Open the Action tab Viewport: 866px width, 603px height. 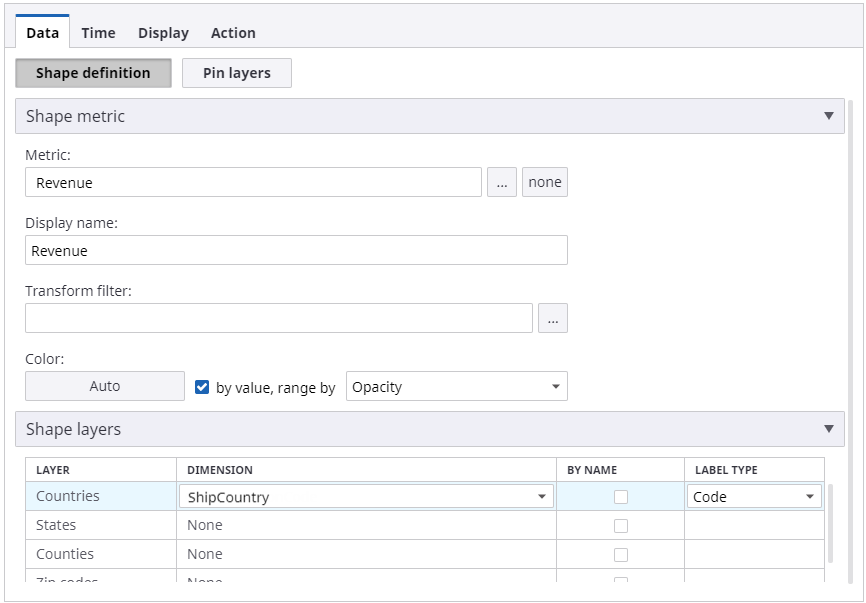coord(233,33)
